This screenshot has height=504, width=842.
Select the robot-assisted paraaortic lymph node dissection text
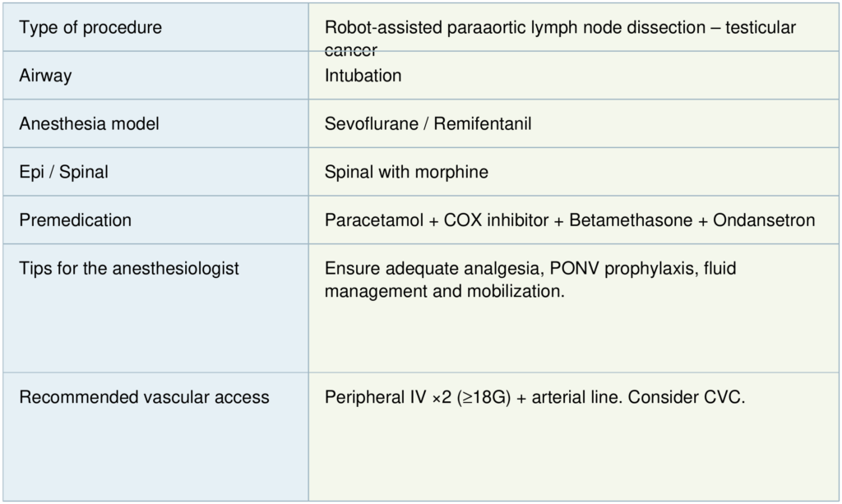(514, 28)
